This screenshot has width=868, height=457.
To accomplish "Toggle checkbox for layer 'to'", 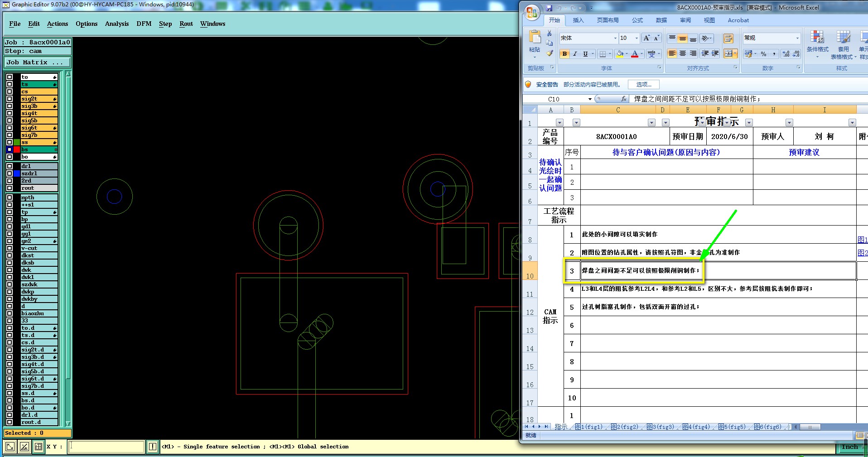I will coord(10,77).
